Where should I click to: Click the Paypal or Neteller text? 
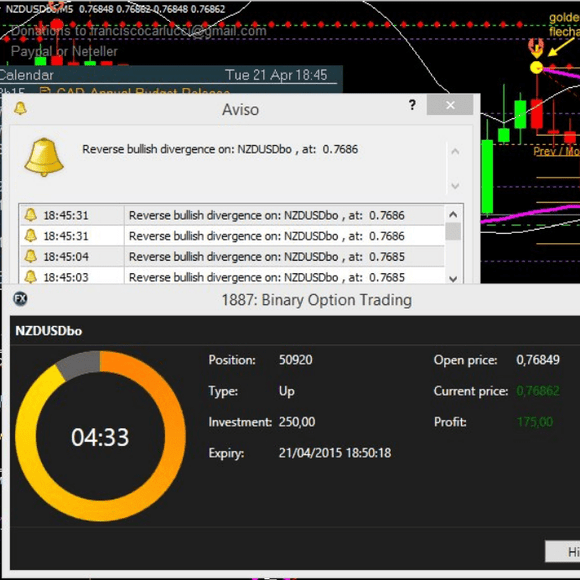(x=64, y=51)
